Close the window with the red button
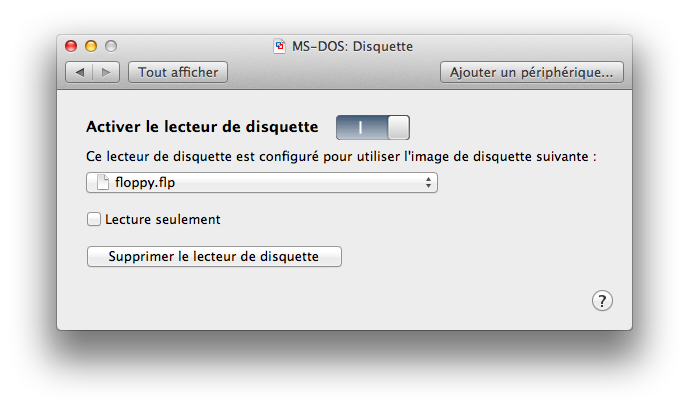Image resolution: width=689 pixels, height=409 pixels. point(71,46)
